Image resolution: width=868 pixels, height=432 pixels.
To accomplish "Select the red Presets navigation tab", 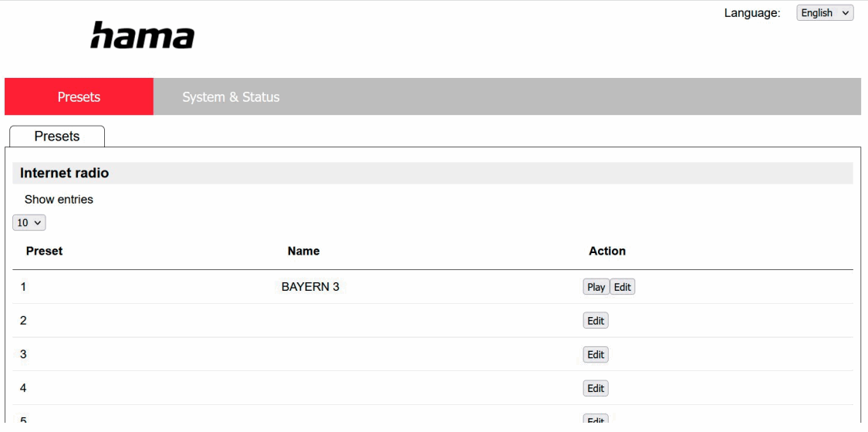I will (x=79, y=97).
